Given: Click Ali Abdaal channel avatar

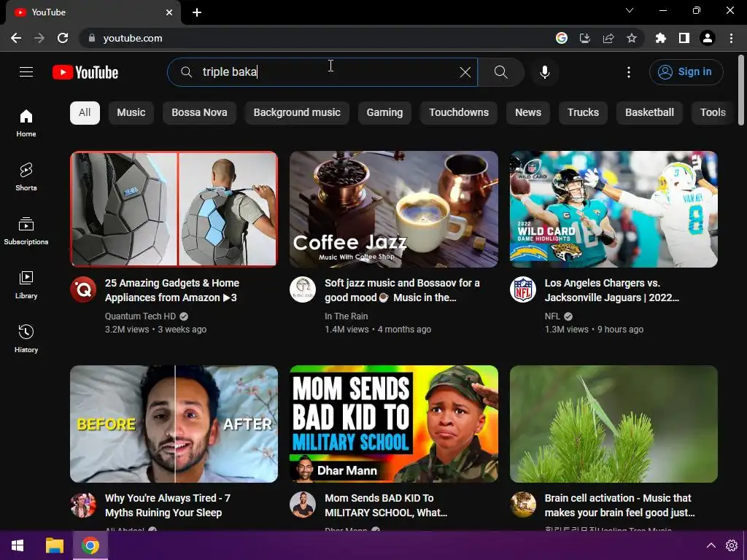Looking at the screenshot, I should point(83,505).
